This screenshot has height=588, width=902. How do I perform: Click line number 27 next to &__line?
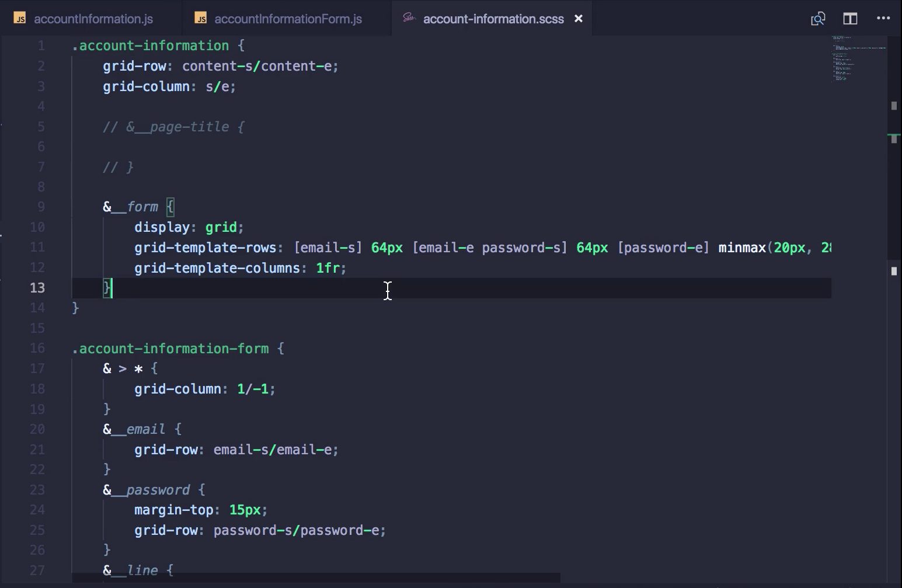click(x=37, y=570)
